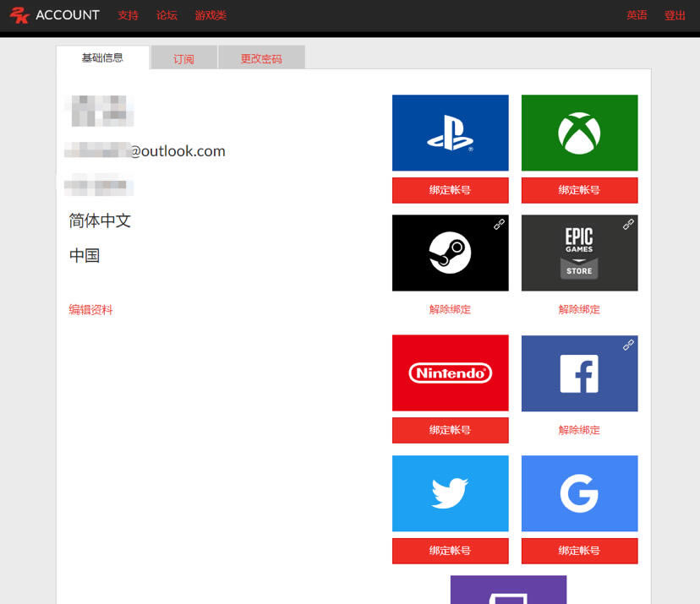Click the Nintendo platform tile
The width and height of the screenshot is (700, 604).
450,373
